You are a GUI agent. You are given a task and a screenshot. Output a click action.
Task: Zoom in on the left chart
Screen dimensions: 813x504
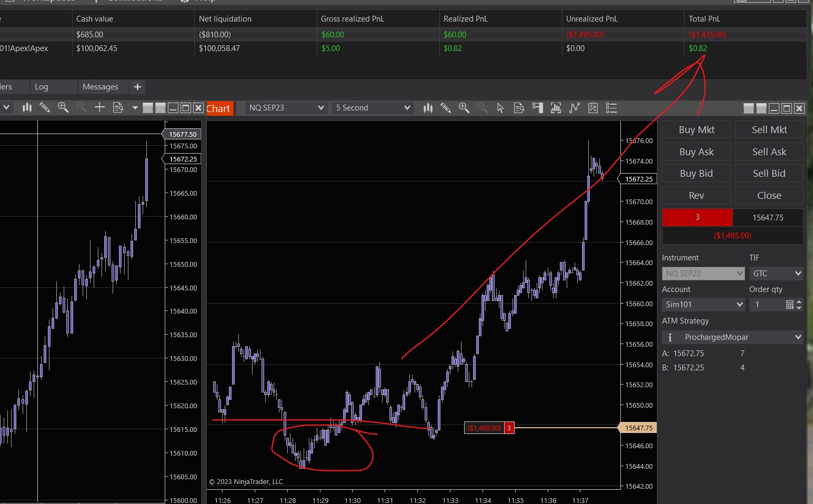click(63, 108)
